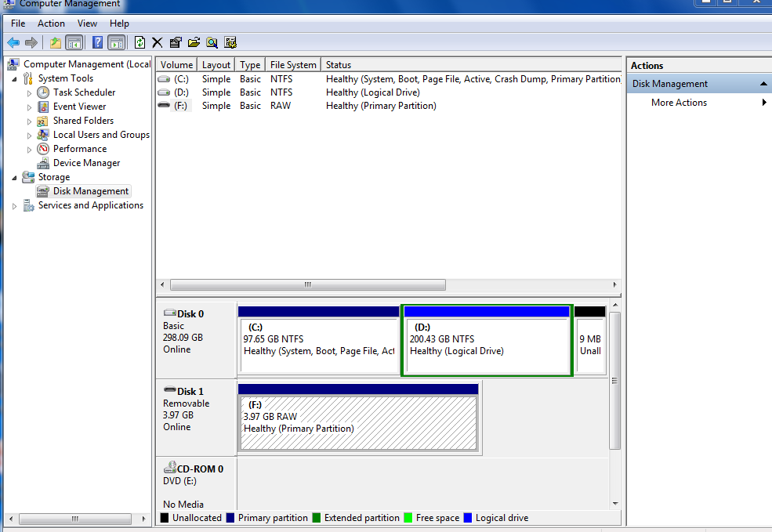The height and width of the screenshot is (532, 772).
Task: Collapse the Disk Management actions section
Action: tap(763, 84)
